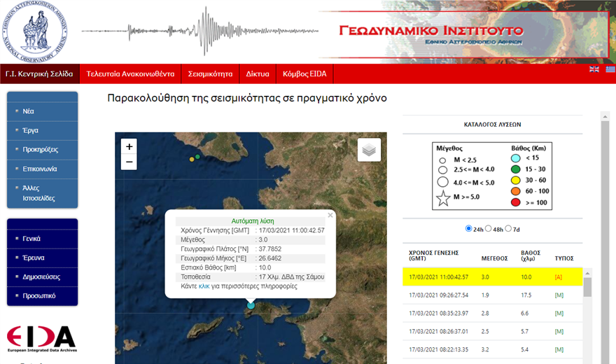Zoom out the map with minus button
This screenshot has height=364, width=616.
[x=129, y=162]
